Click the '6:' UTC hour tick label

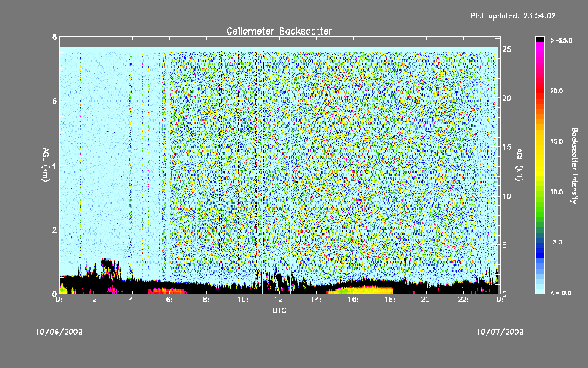pyautogui.click(x=170, y=300)
